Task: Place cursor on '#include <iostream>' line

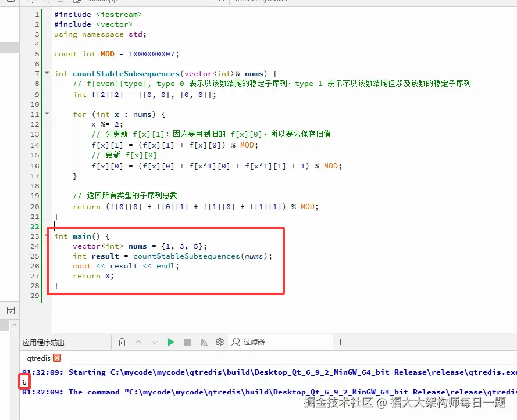Action: click(x=98, y=15)
